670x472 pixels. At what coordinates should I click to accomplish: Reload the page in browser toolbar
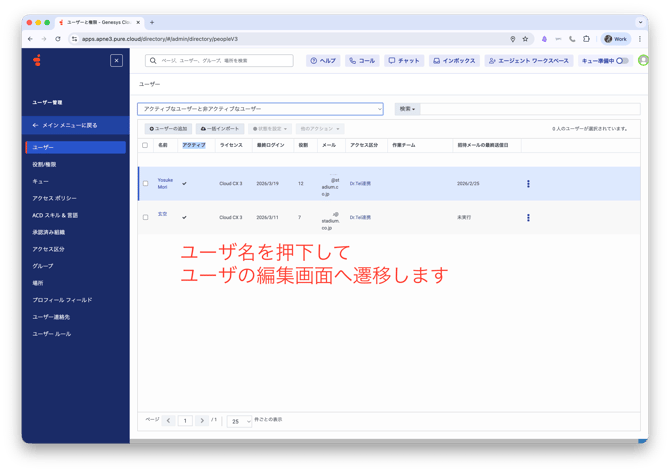coord(58,39)
